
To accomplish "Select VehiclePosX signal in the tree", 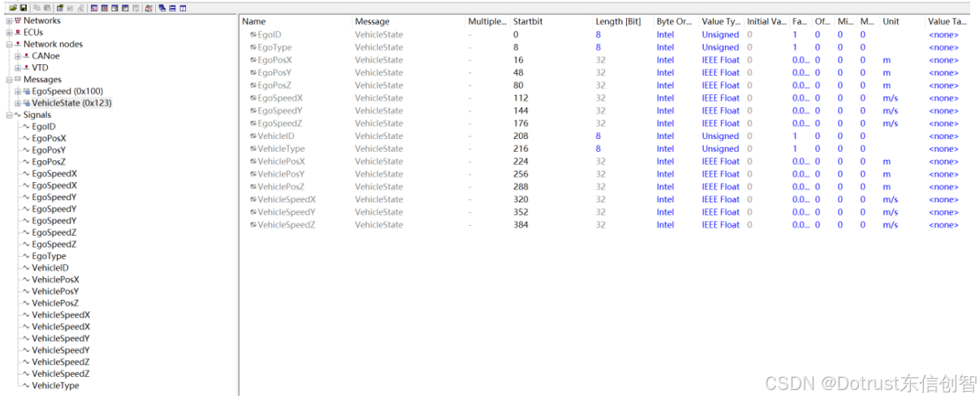I will (55, 280).
